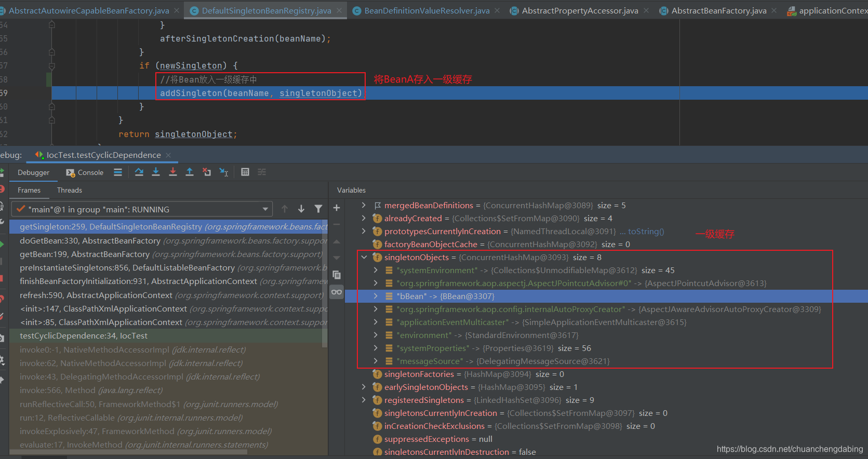Viewport: 868px width, 459px height.
Task: Switch to the Console tab
Action: tap(85, 172)
